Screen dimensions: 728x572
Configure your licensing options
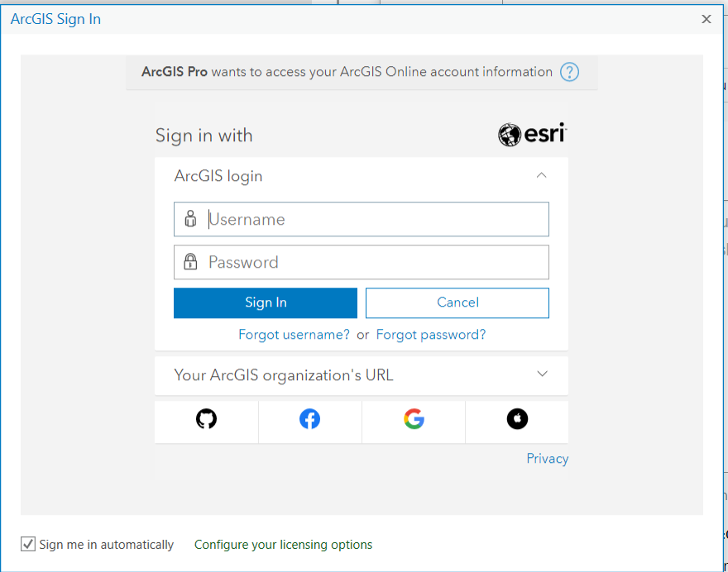pos(283,544)
